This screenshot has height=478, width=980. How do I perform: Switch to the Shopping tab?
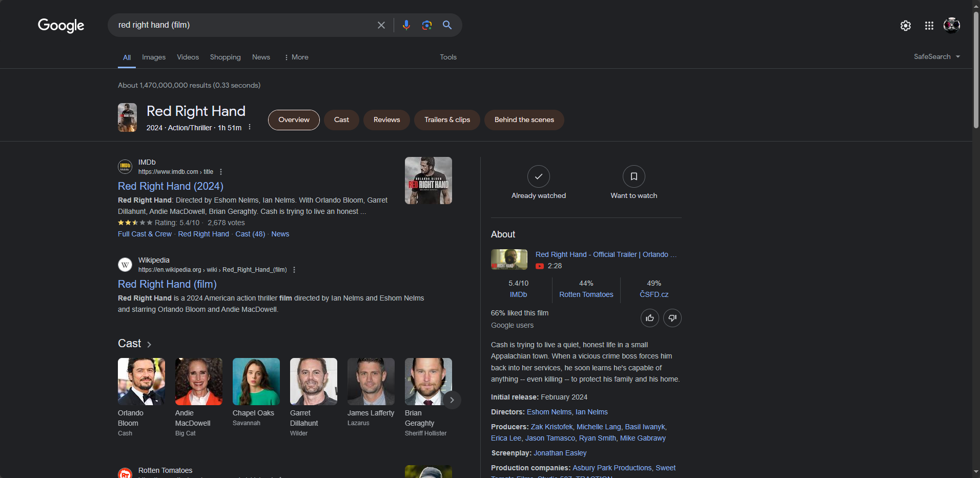[225, 57]
